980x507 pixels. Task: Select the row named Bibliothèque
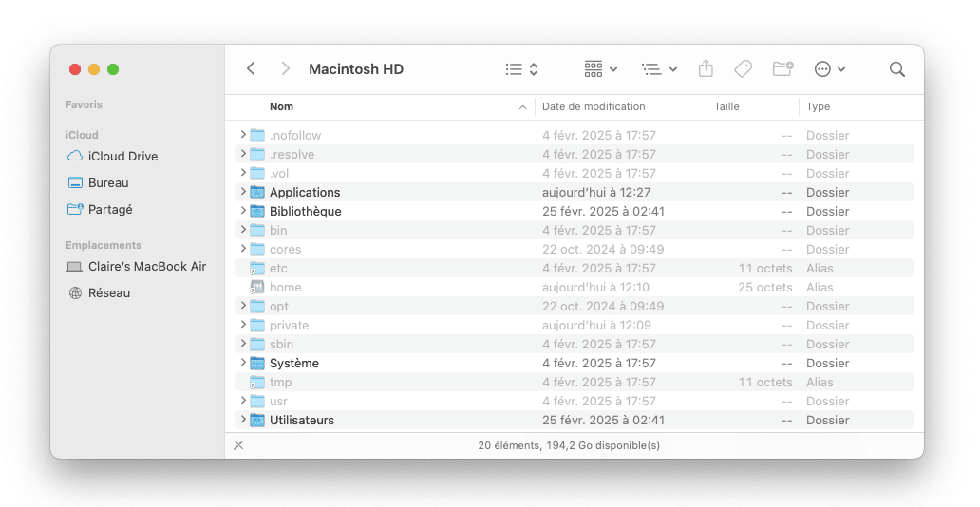click(x=575, y=212)
